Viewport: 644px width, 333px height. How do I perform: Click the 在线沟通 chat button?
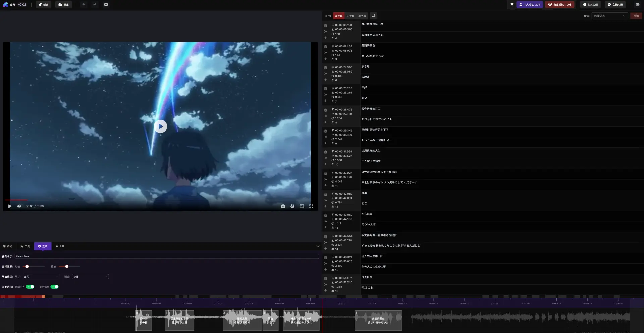(615, 5)
